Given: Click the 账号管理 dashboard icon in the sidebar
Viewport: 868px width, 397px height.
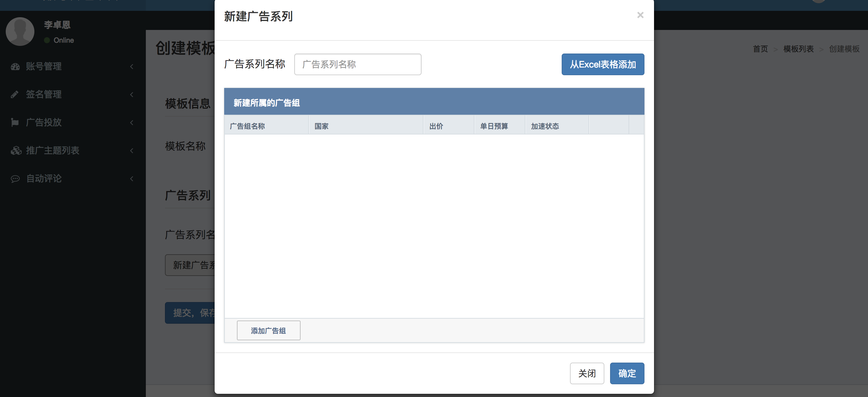Looking at the screenshot, I should [x=15, y=67].
